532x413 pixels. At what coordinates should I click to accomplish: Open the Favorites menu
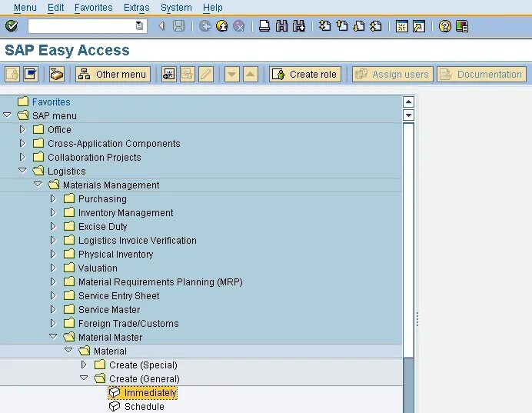click(x=93, y=8)
